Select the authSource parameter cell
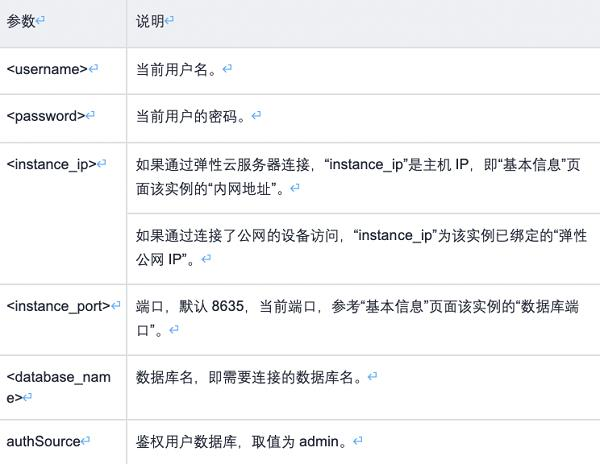The image size is (600, 464). (x=43, y=440)
